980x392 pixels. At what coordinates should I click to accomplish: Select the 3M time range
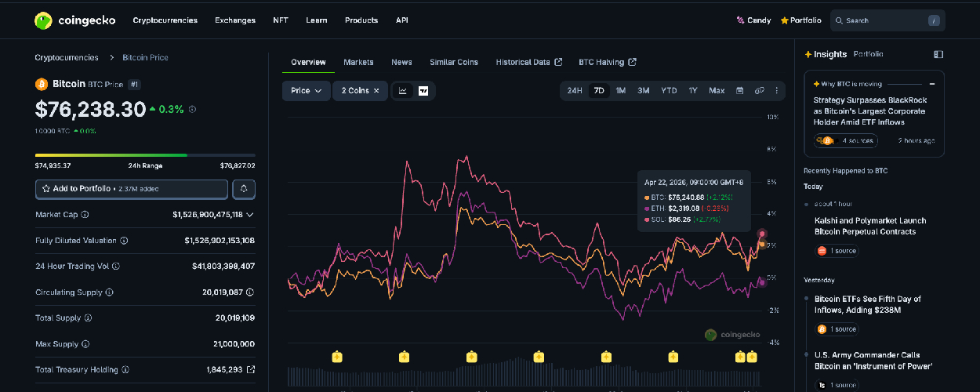point(644,91)
